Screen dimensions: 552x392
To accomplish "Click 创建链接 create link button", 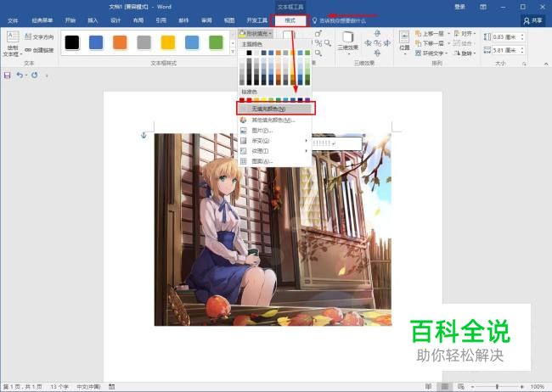I will (x=39, y=50).
